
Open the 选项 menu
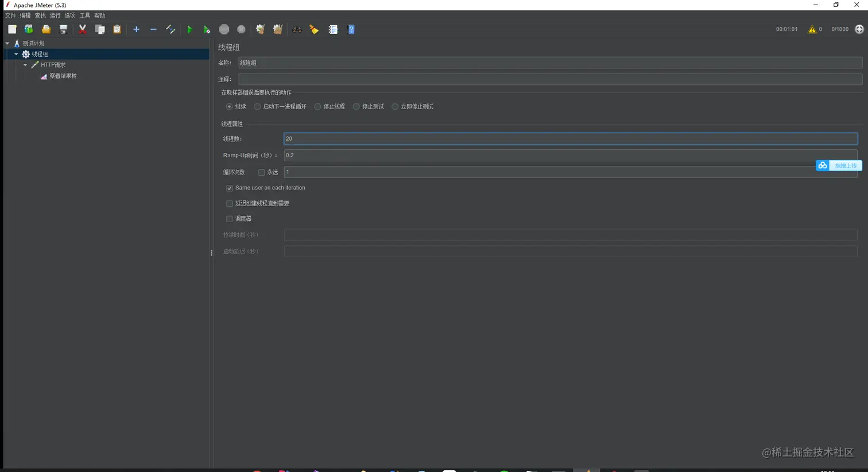click(x=70, y=16)
